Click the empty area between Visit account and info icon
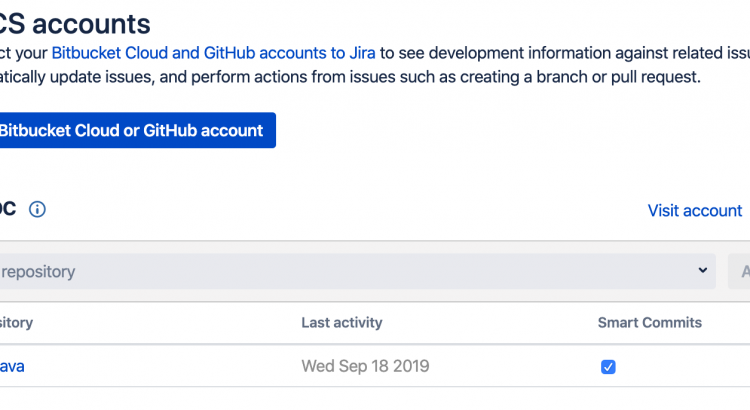750x410 pixels. pos(340,210)
